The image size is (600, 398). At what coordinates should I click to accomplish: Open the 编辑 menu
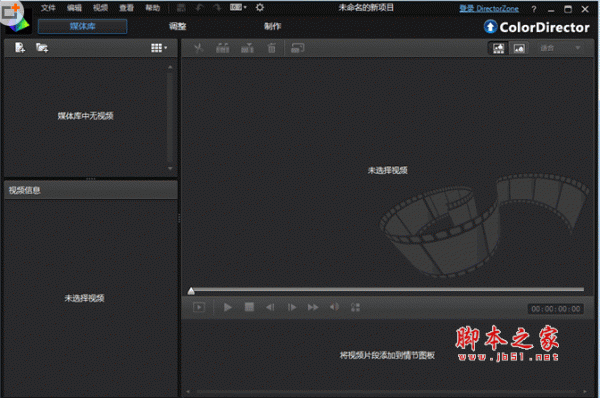pyautogui.click(x=74, y=8)
